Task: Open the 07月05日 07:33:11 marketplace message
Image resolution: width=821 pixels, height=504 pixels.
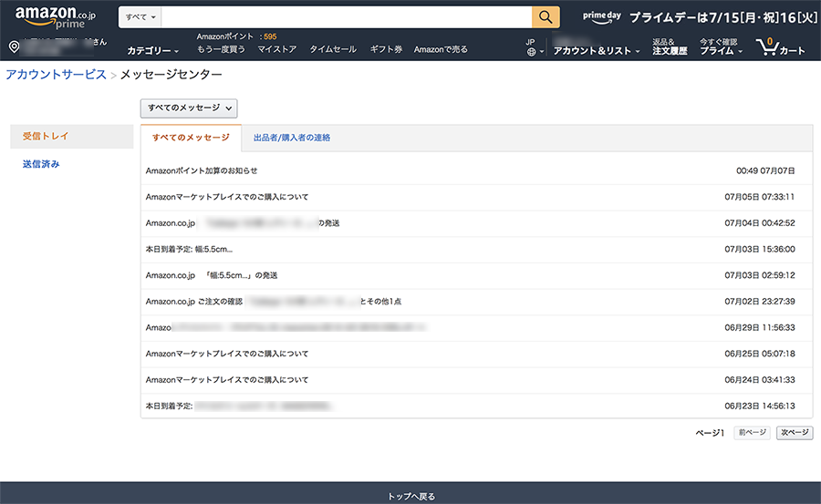Action: (x=476, y=197)
